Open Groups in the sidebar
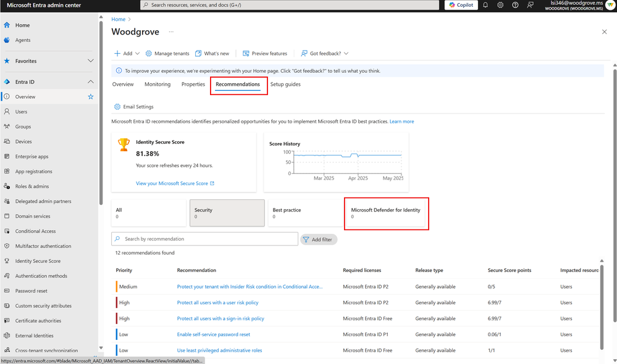The width and height of the screenshot is (617, 364). tap(23, 126)
